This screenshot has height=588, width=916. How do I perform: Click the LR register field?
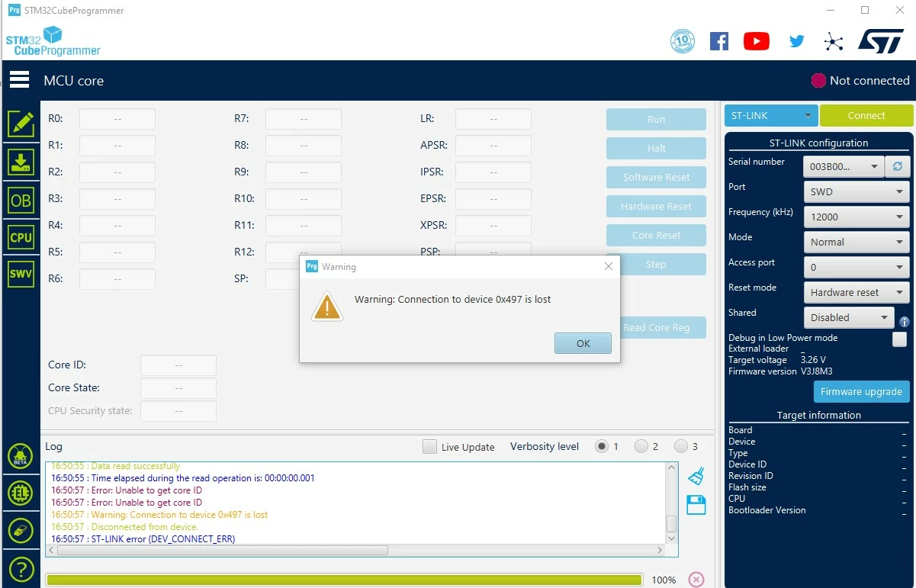pyautogui.click(x=493, y=119)
